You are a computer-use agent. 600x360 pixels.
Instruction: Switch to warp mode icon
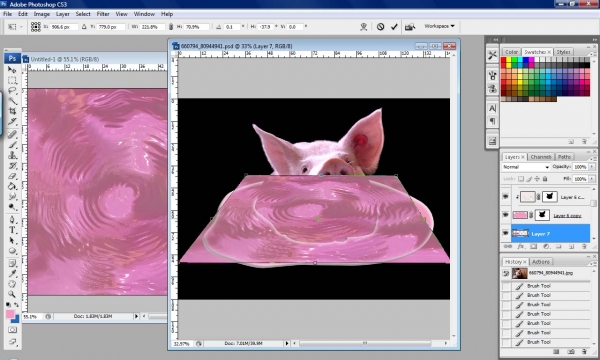(364, 27)
